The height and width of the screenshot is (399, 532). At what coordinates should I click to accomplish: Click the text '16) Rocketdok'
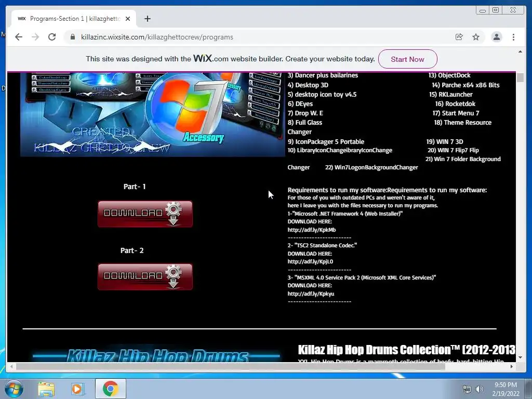pos(455,104)
